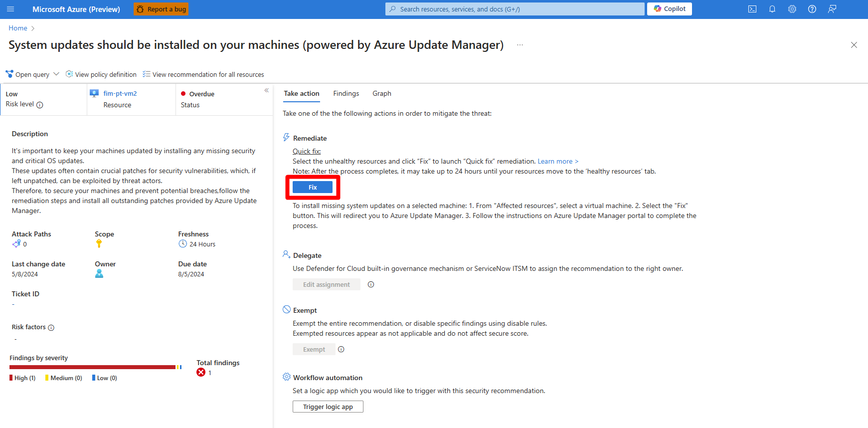Click the Due date value 8/5/2024
The height and width of the screenshot is (428, 868).
[x=191, y=274]
